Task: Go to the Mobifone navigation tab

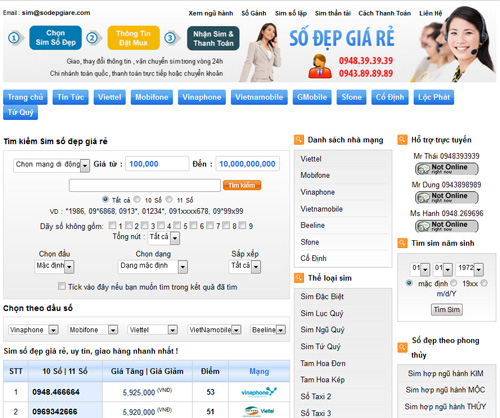Action: (152, 97)
